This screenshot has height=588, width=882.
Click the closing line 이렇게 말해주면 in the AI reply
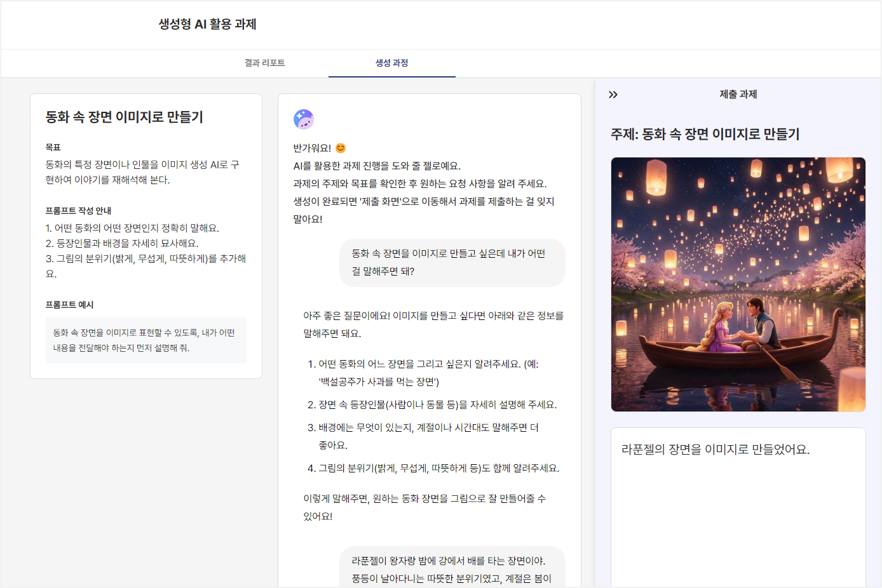coord(424,507)
